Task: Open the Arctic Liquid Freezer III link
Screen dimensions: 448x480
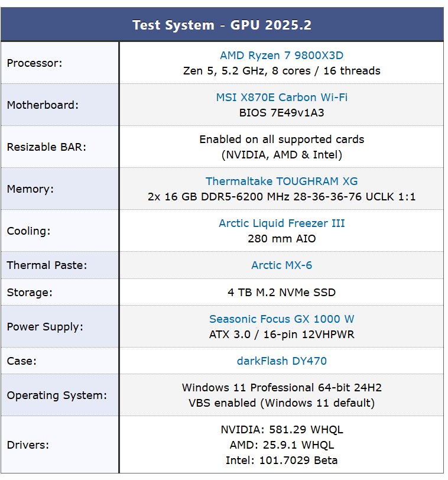Action: [x=281, y=223]
